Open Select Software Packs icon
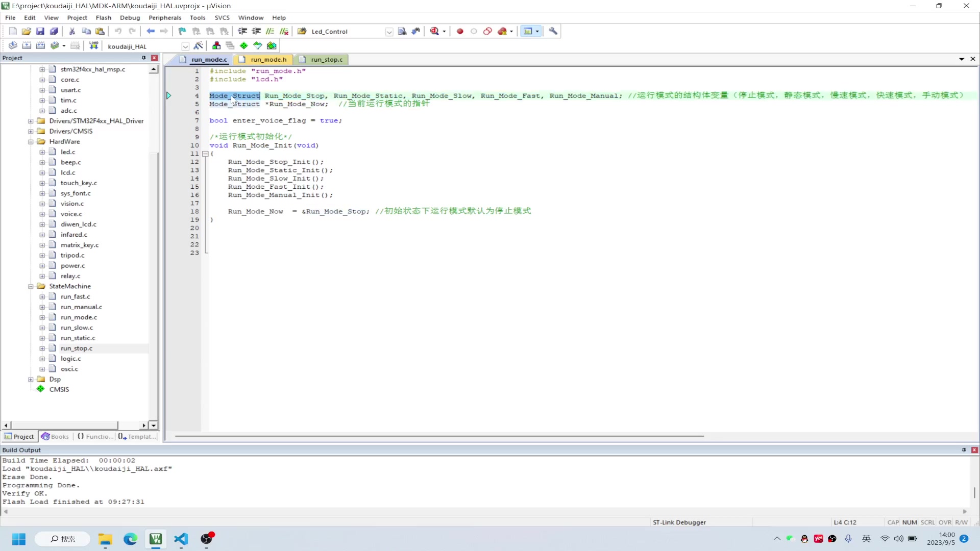Viewport: 980px width, 551px height. coord(258,46)
